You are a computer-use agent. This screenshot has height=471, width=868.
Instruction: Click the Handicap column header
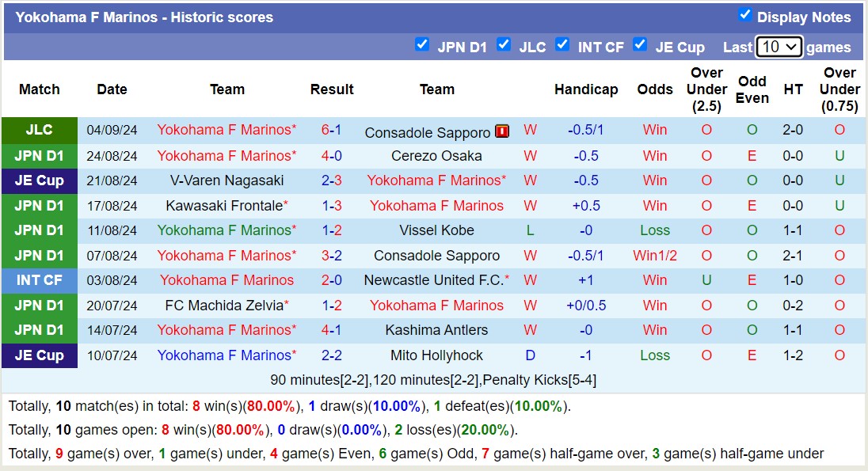pos(586,89)
